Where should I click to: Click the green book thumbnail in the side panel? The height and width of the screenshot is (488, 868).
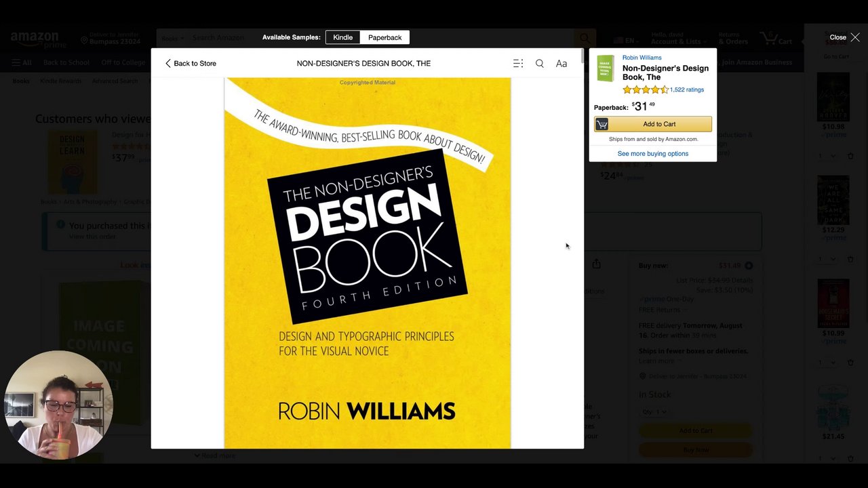tap(606, 68)
